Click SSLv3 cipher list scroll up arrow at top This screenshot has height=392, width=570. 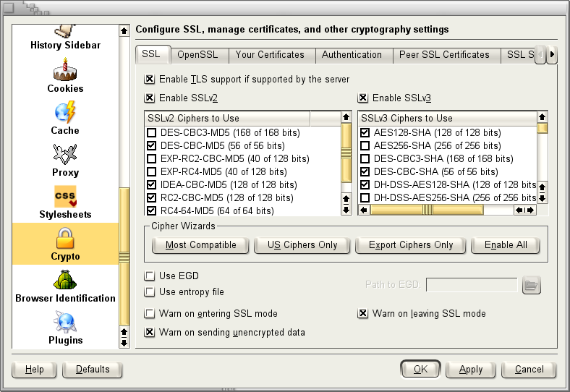(542, 116)
